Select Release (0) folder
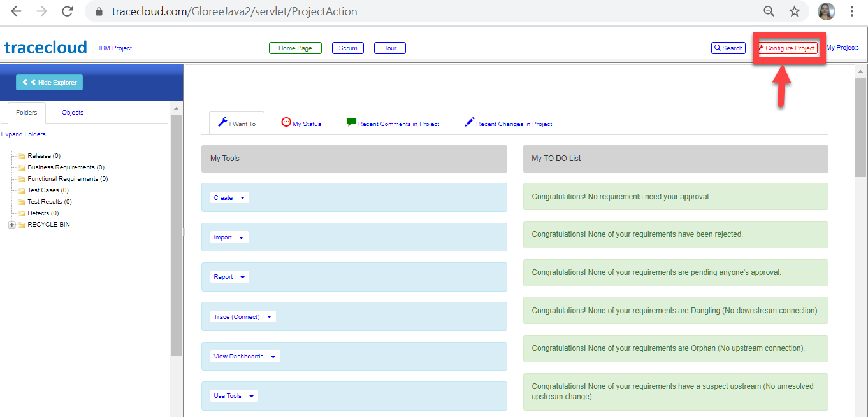 pos(44,156)
